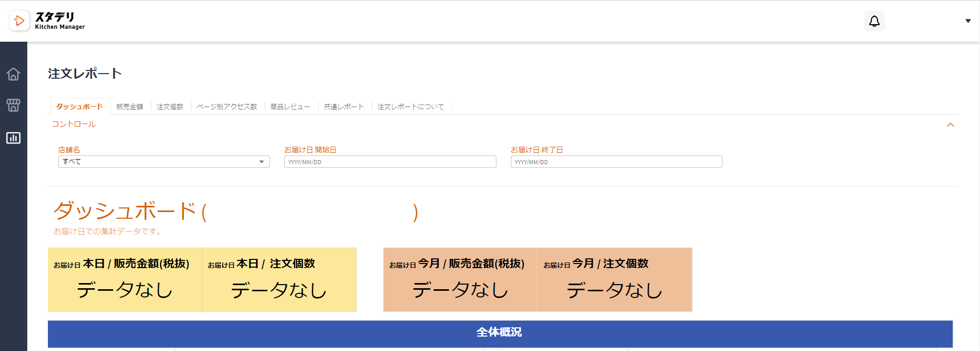Go to home via sidebar house icon
This screenshot has height=351, width=980.
(13, 74)
